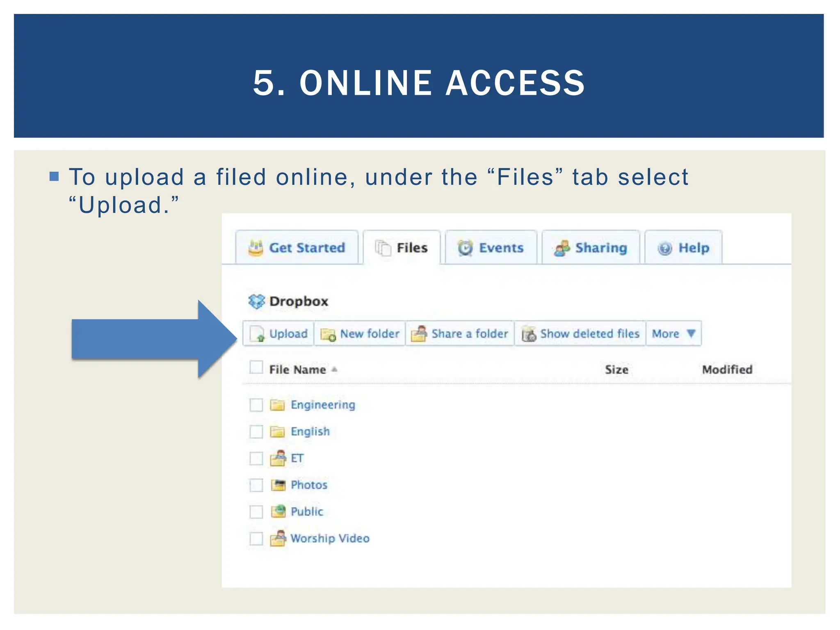
Task: Sort by the Modified column header
Action: pyautogui.click(x=727, y=370)
